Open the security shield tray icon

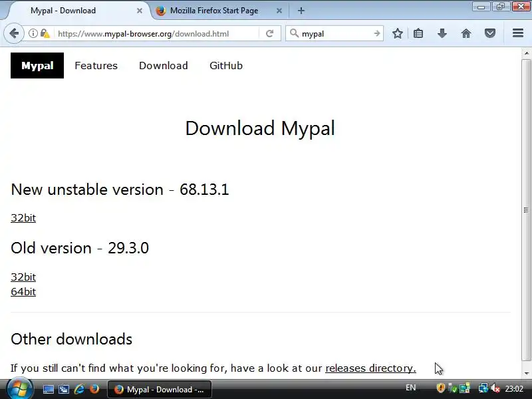(x=440, y=388)
